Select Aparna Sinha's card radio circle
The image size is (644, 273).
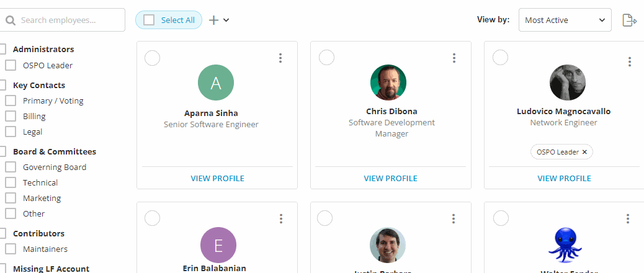(x=152, y=58)
